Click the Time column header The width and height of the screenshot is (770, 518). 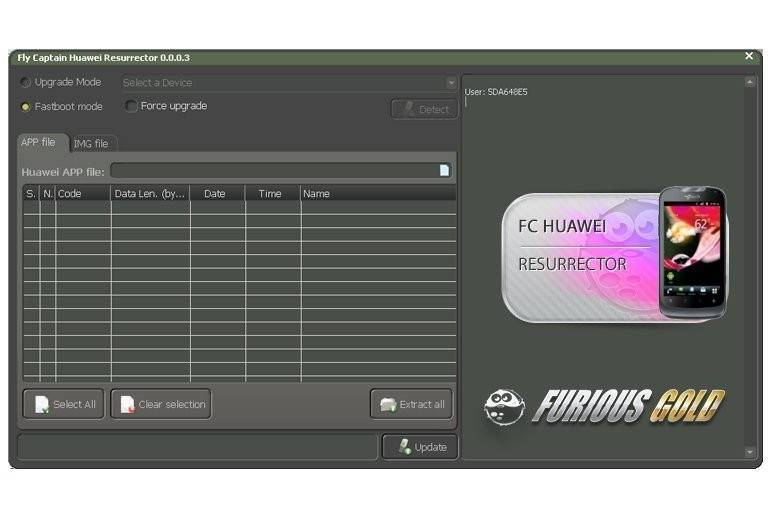point(273,193)
